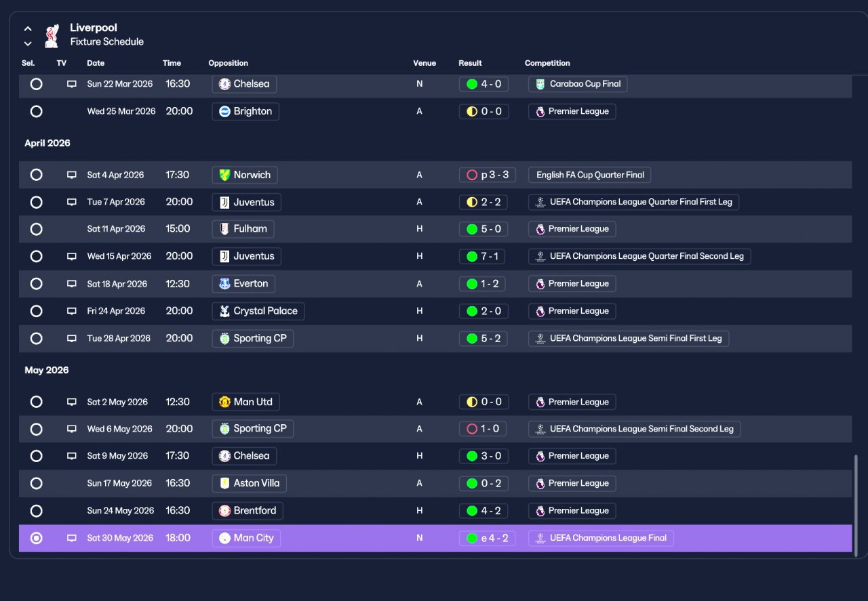The width and height of the screenshot is (868, 601).
Task: Click TV icon for Sat 9 May Chelsea match
Action: [x=72, y=456]
